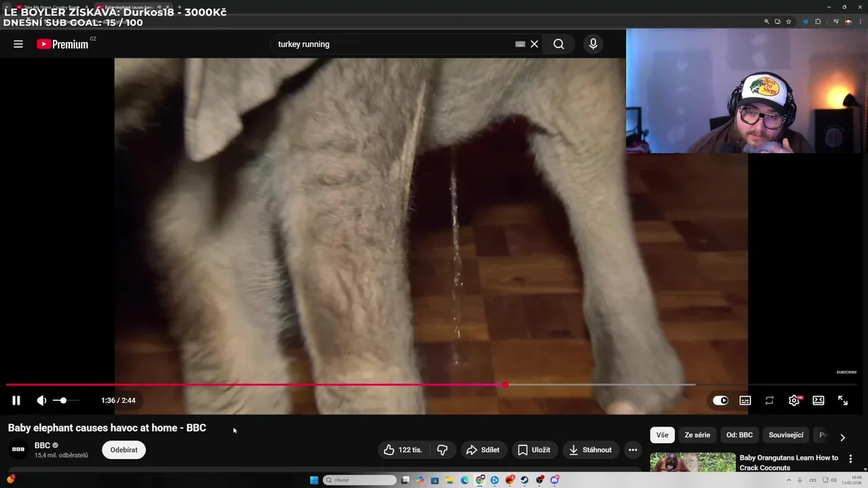Open Steam from the taskbar
868x488 pixels.
click(x=524, y=481)
